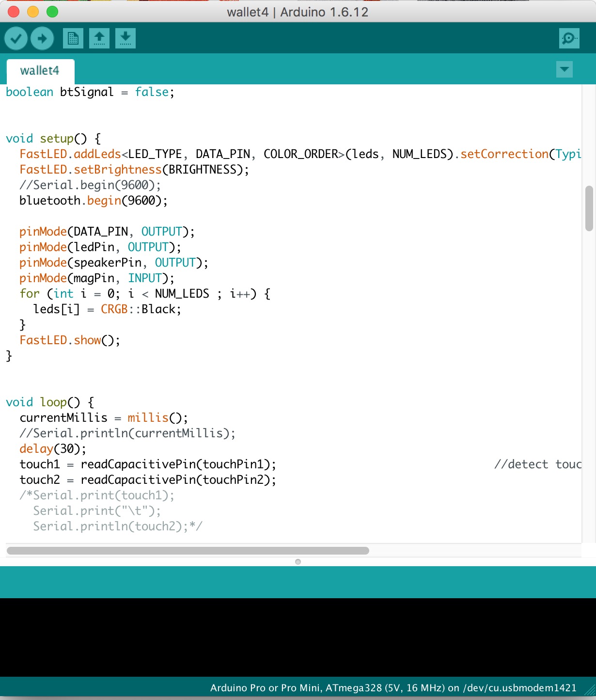Viewport: 596px width, 700px height.
Task: Click the green zoom window button
Action: coord(52,12)
